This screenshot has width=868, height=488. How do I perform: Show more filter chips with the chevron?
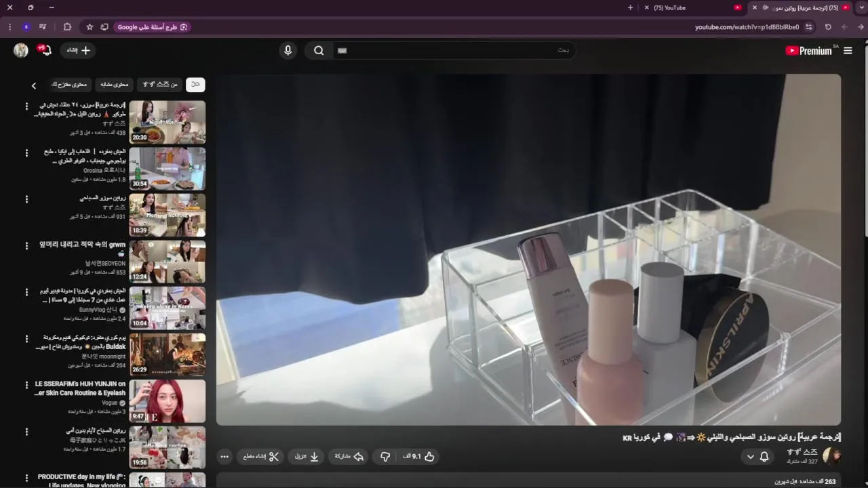[34, 85]
